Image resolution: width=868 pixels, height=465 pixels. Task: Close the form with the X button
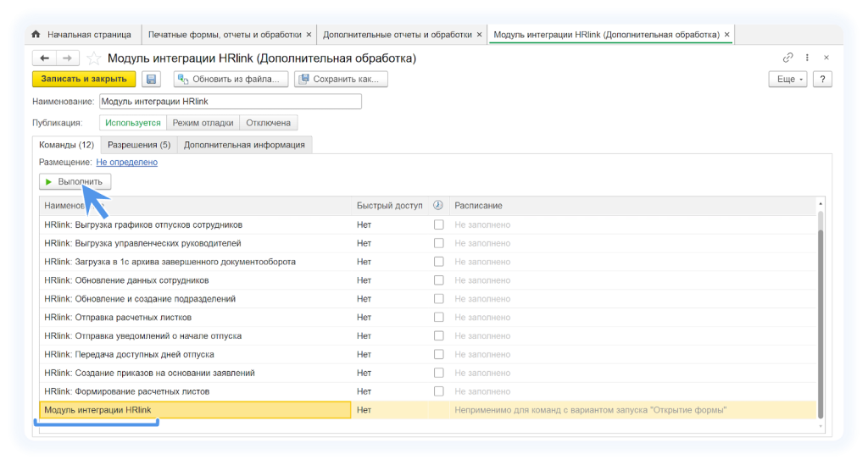pos(826,58)
